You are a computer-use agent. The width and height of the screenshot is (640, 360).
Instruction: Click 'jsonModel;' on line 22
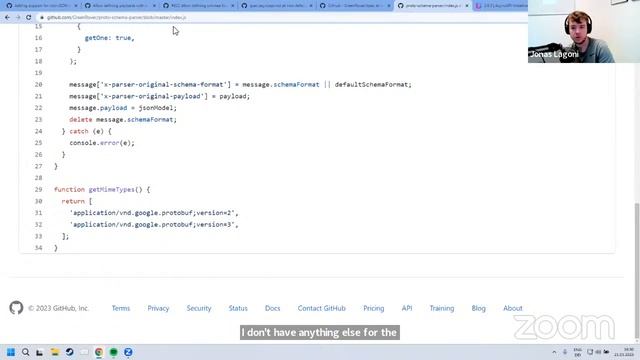(x=158, y=108)
